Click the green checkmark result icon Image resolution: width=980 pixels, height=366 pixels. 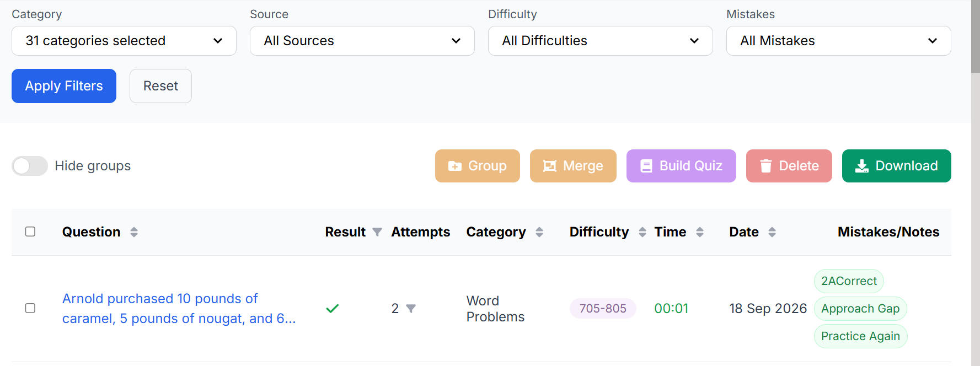(332, 309)
